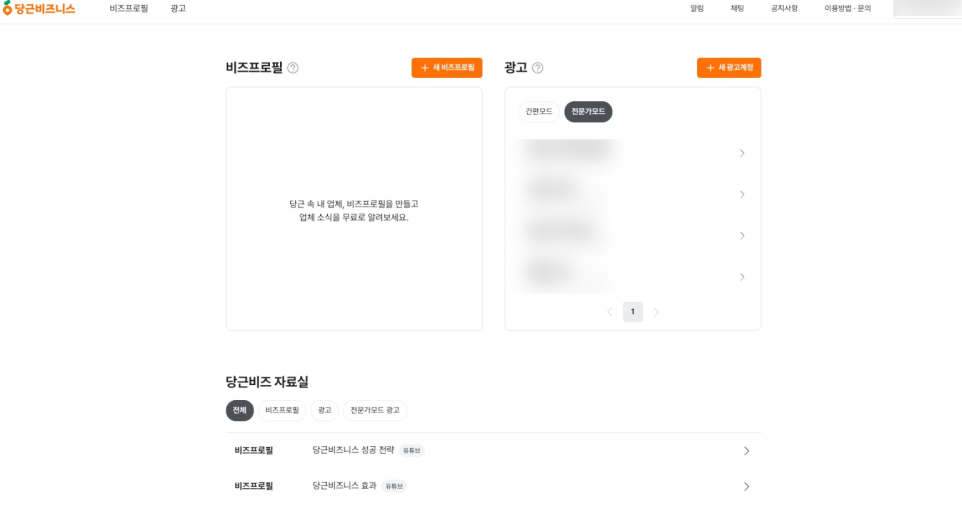Open 비즈프로필 in top navigation
Viewport: 962px width, 507px height.
tap(129, 9)
